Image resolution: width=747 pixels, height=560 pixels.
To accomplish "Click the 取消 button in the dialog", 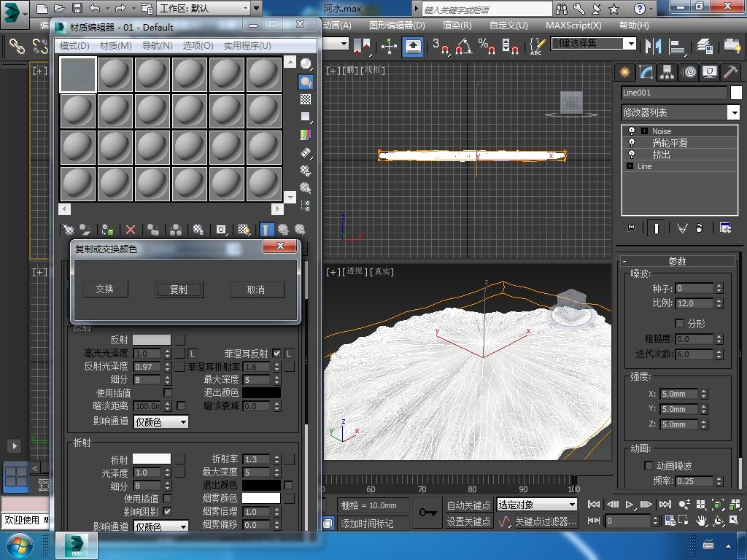I will (256, 289).
